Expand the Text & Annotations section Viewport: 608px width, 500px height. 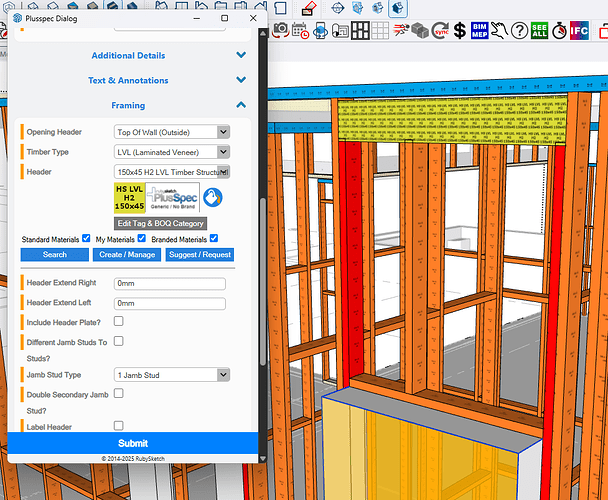coord(128,81)
